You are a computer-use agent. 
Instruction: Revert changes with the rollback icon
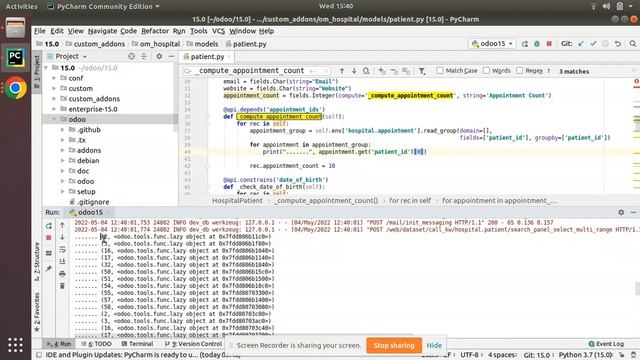[618, 44]
